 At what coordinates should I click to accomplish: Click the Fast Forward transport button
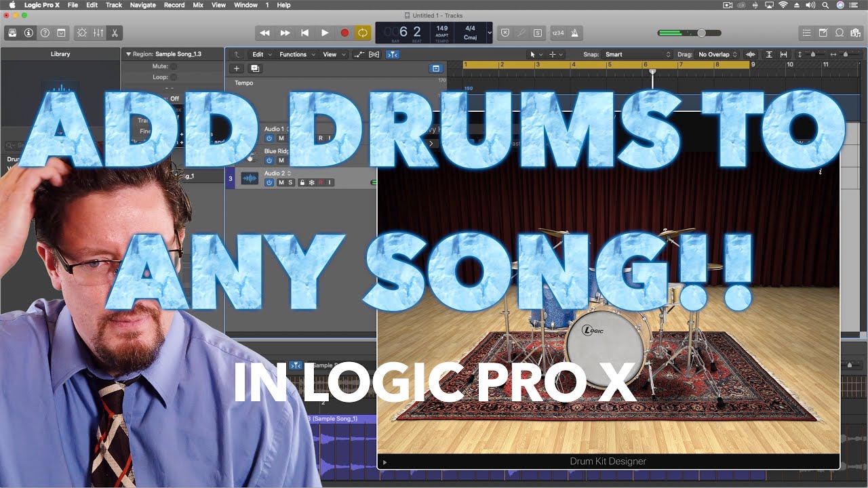point(285,33)
